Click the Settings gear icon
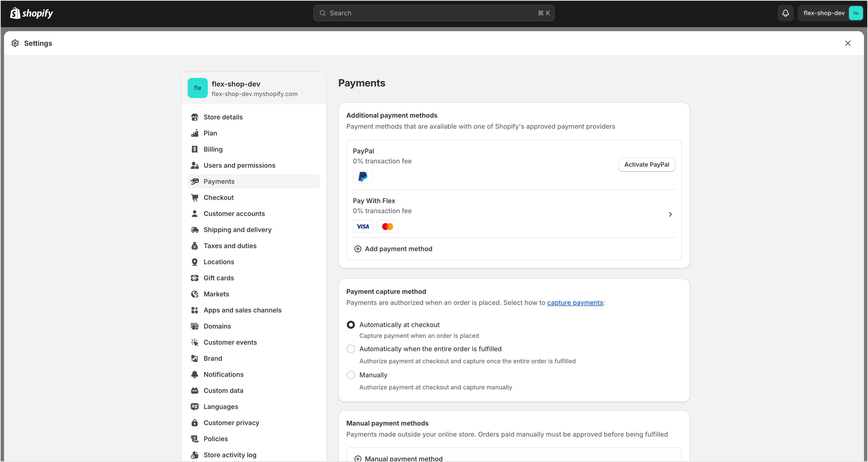 [15, 43]
